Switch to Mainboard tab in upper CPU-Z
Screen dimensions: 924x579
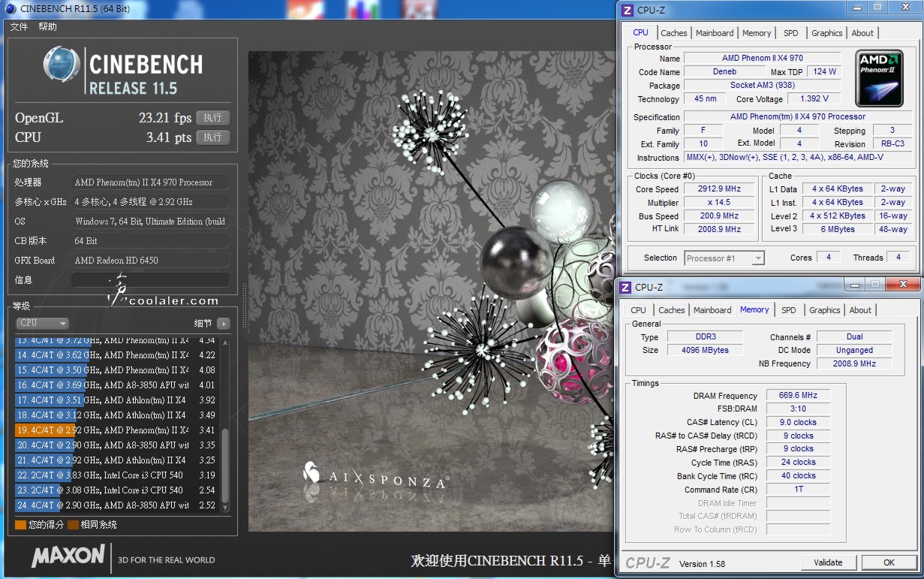(715, 33)
